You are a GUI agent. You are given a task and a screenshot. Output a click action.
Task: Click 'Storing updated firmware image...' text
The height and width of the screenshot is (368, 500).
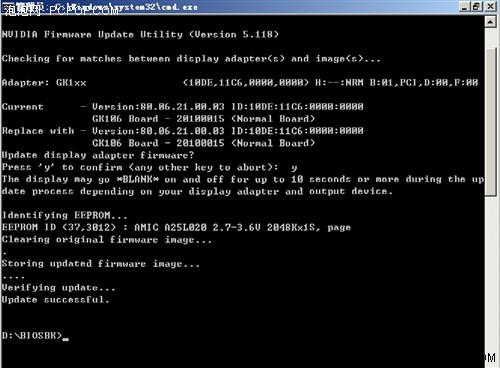click(101, 264)
